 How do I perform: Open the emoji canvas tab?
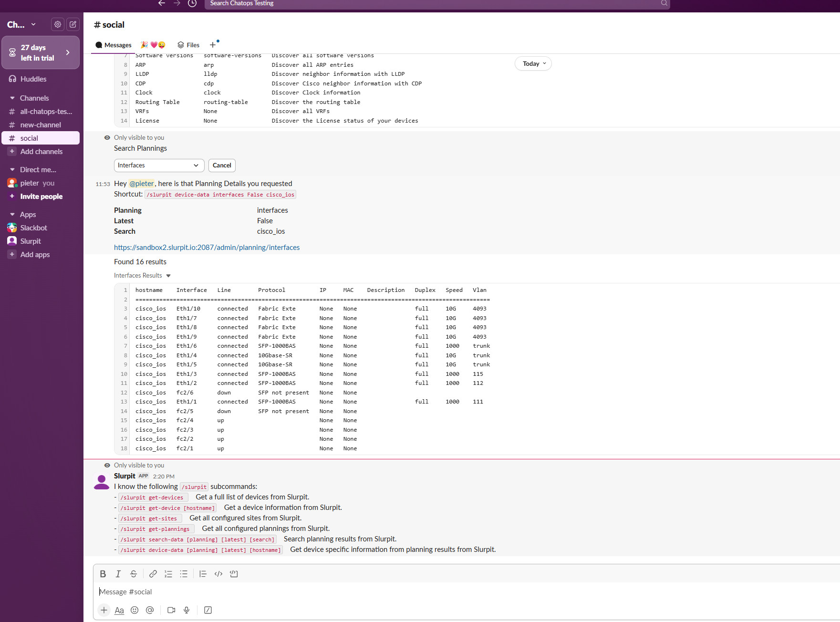(x=153, y=45)
